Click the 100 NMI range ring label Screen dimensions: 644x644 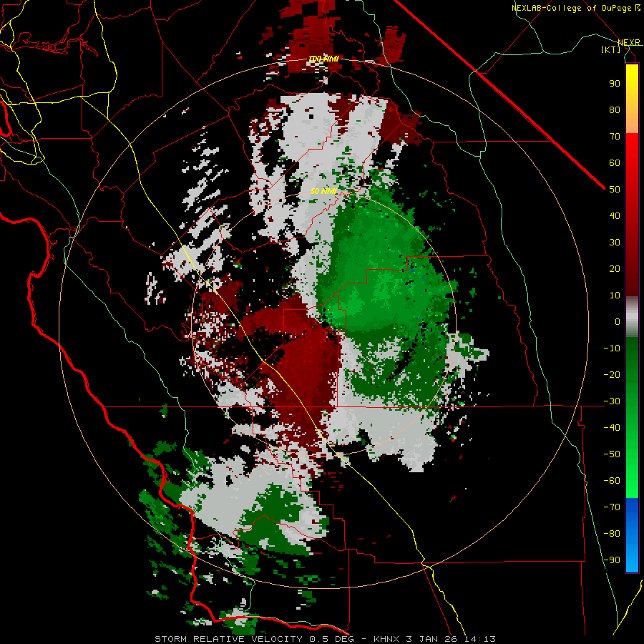pyautogui.click(x=323, y=59)
